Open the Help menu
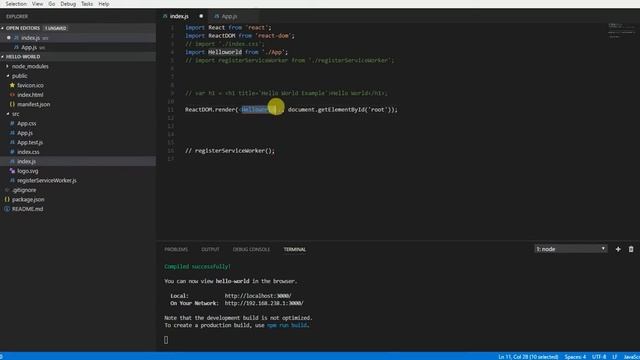Screen dimensions: 640x360 point(104,4)
